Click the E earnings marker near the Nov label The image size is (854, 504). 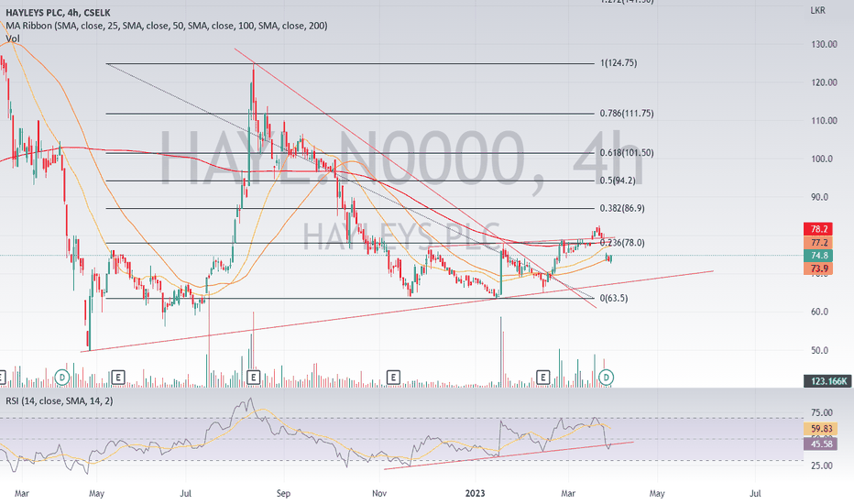tap(393, 377)
